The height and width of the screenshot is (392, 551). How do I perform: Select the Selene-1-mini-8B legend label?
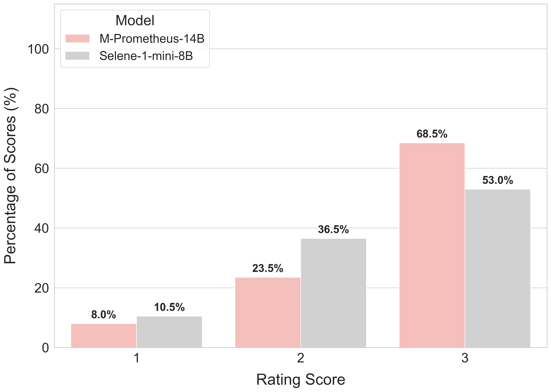tap(146, 56)
